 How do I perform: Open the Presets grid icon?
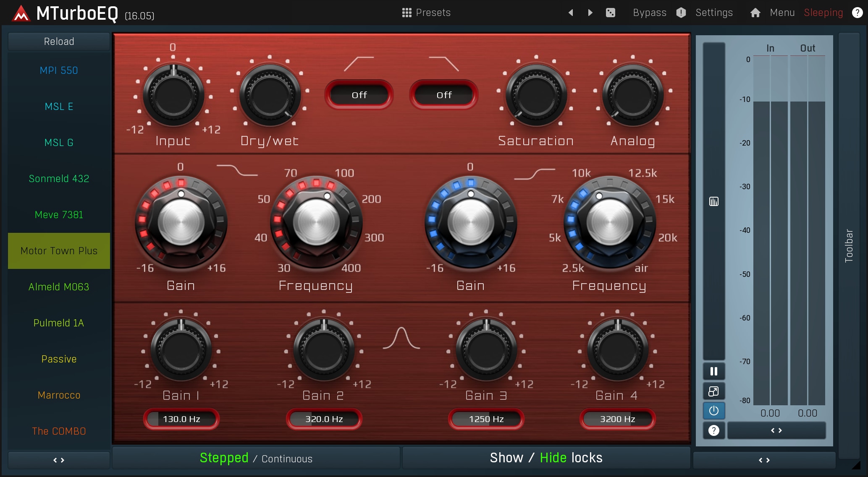tap(406, 13)
